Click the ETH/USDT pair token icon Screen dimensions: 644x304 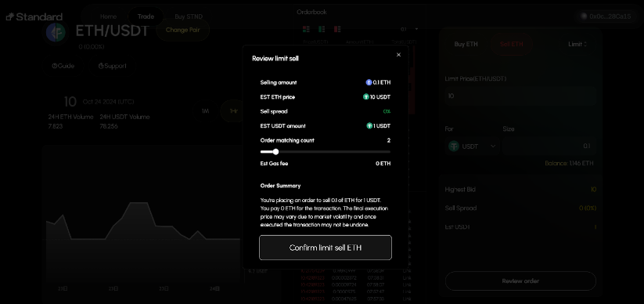[x=56, y=32]
